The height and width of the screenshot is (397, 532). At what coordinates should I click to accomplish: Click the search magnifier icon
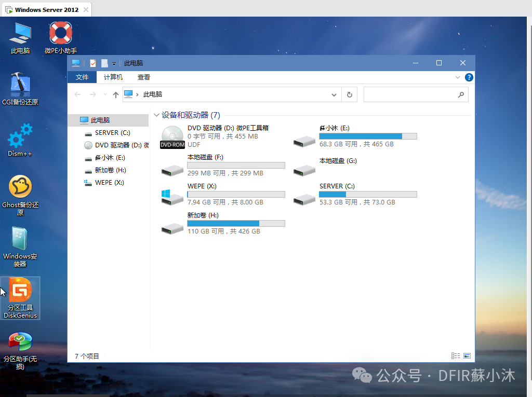click(x=461, y=94)
